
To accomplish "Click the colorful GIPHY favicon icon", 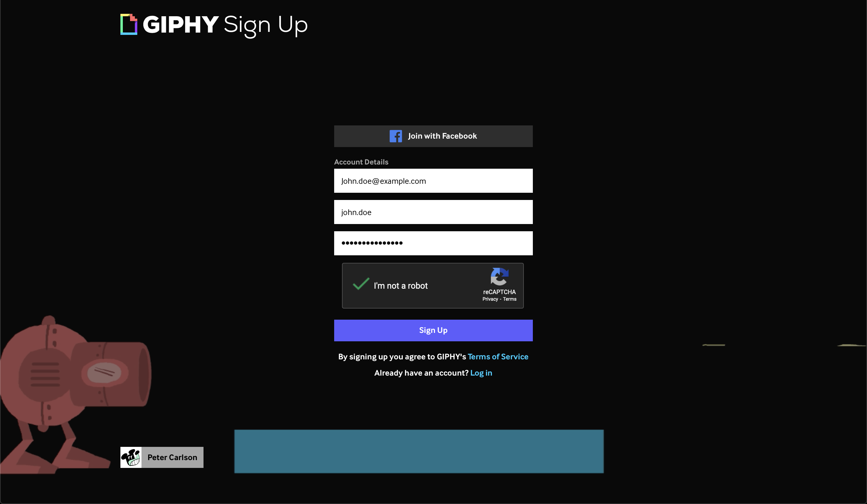I will pos(129,24).
